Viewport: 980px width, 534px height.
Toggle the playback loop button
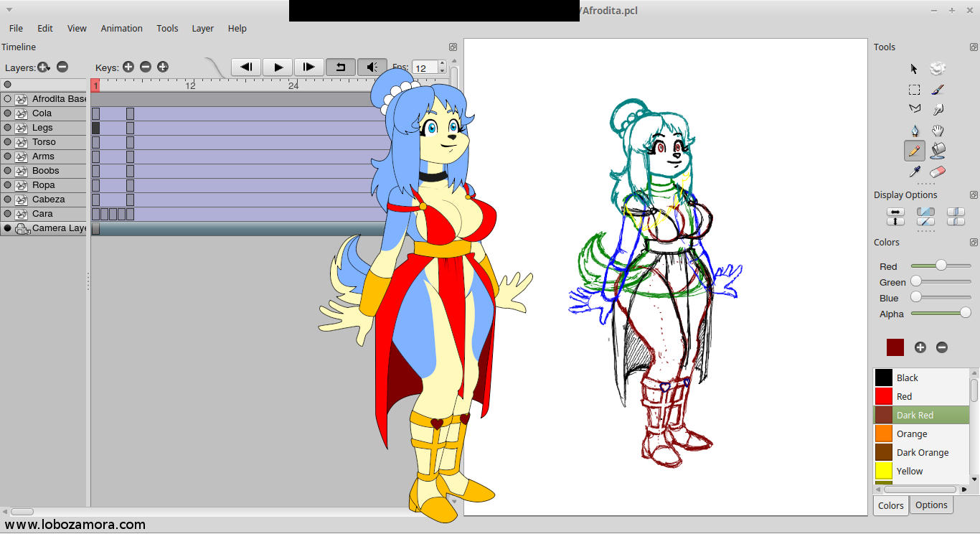pos(341,67)
